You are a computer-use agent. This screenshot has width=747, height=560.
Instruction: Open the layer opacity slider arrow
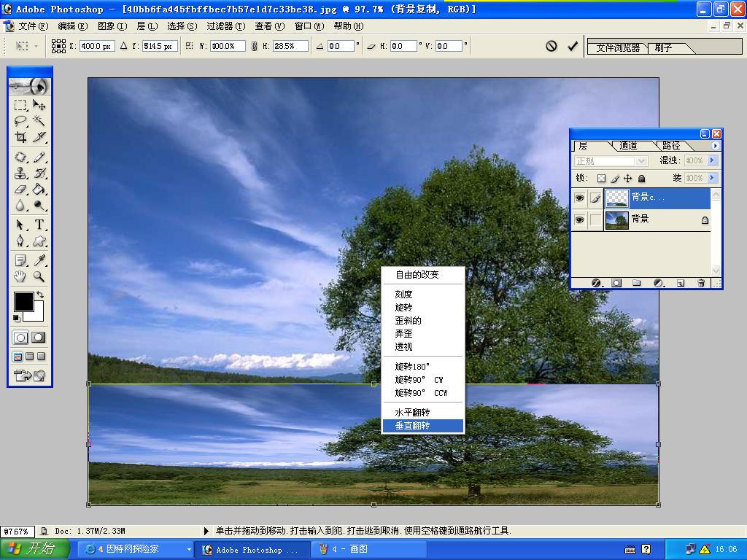point(712,160)
